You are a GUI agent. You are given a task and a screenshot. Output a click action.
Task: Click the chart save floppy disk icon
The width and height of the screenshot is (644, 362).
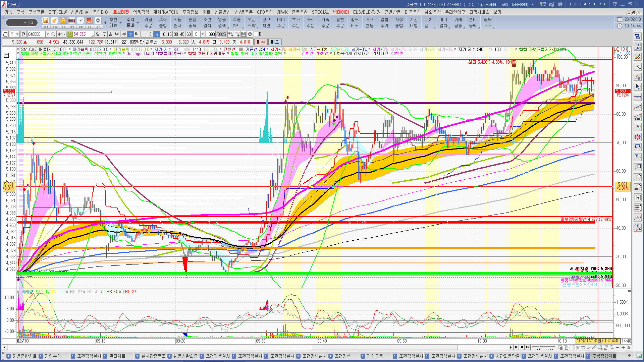[x=244, y=34]
